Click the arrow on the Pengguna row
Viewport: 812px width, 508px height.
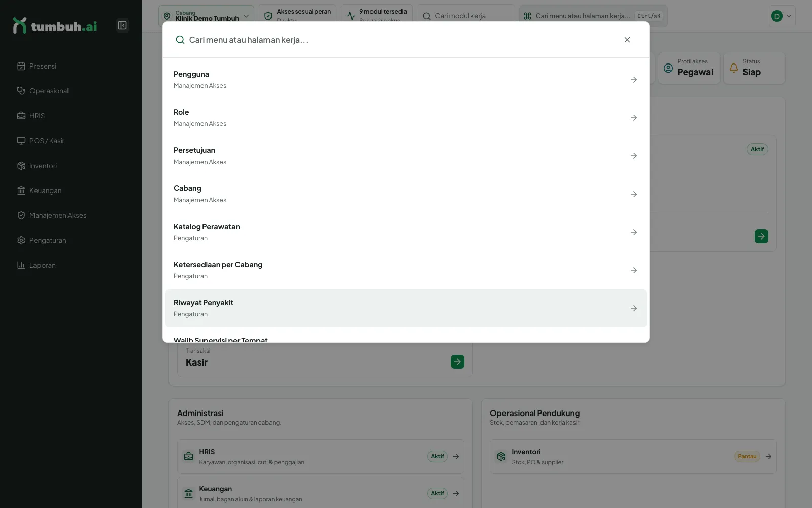click(634, 80)
